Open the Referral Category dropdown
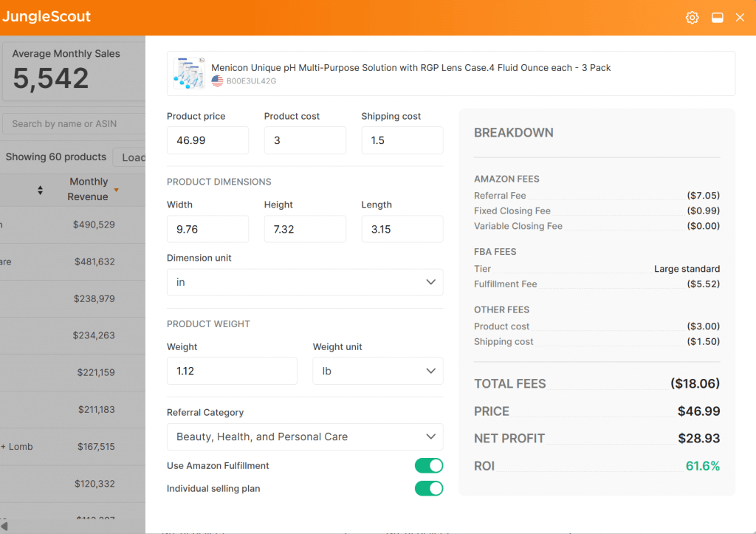 (305, 437)
